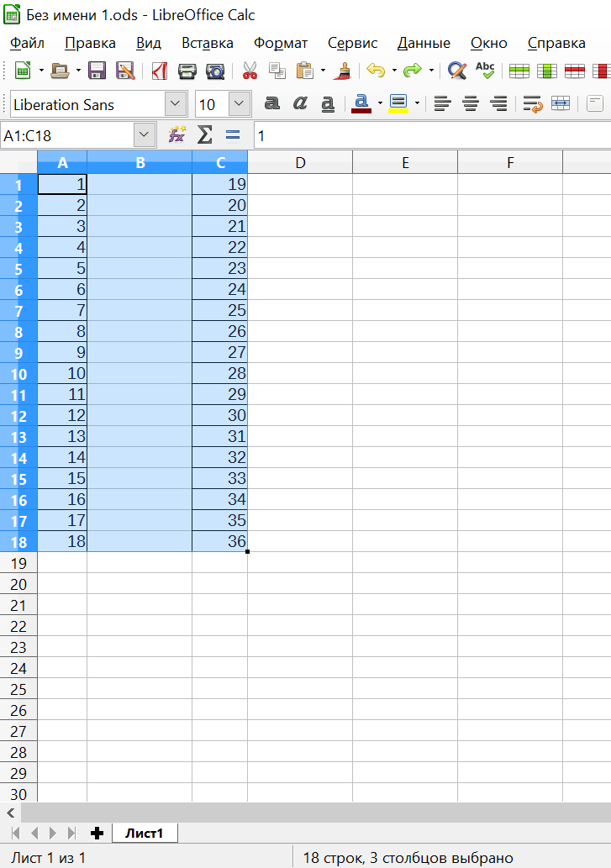Select column E header
The image size is (611, 868).
click(x=405, y=162)
